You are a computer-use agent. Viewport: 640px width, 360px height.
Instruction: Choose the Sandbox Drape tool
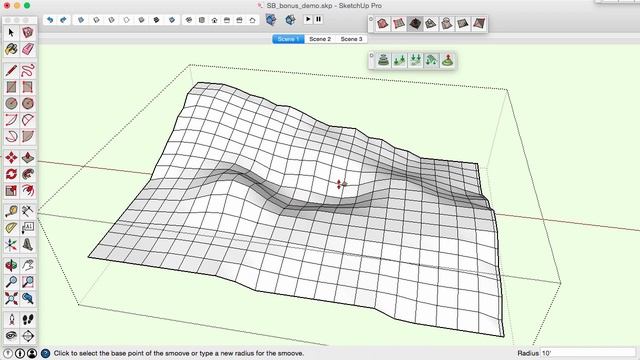click(447, 24)
